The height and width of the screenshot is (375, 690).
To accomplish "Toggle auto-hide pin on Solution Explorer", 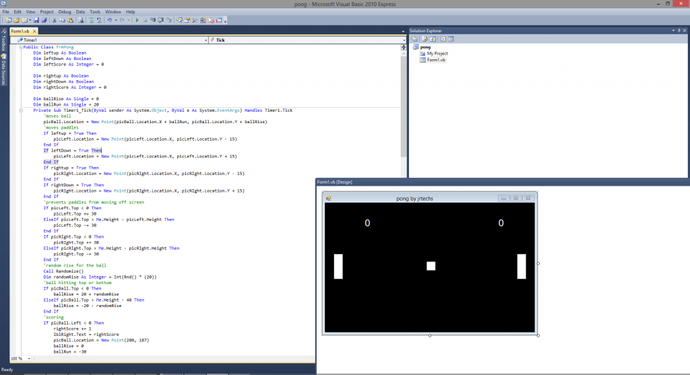I will pos(679,30).
